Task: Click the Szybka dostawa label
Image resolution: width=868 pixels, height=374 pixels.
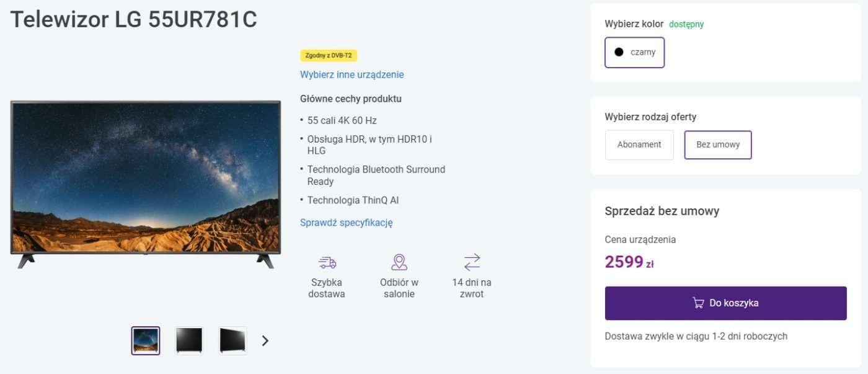Action: click(x=327, y=288)
